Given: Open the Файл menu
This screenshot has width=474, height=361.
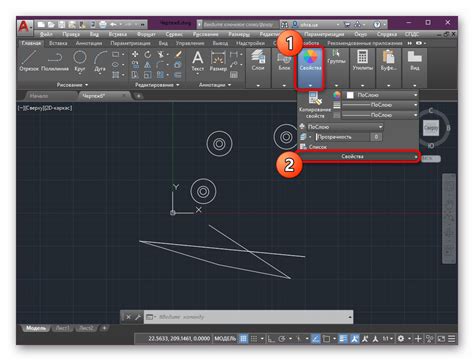Looking at the screenshot, I should tap(46, 34).
